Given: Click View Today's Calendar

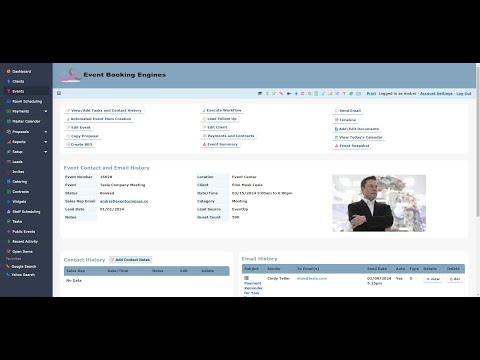Looking at the screenshot, I should click(358, 137).
